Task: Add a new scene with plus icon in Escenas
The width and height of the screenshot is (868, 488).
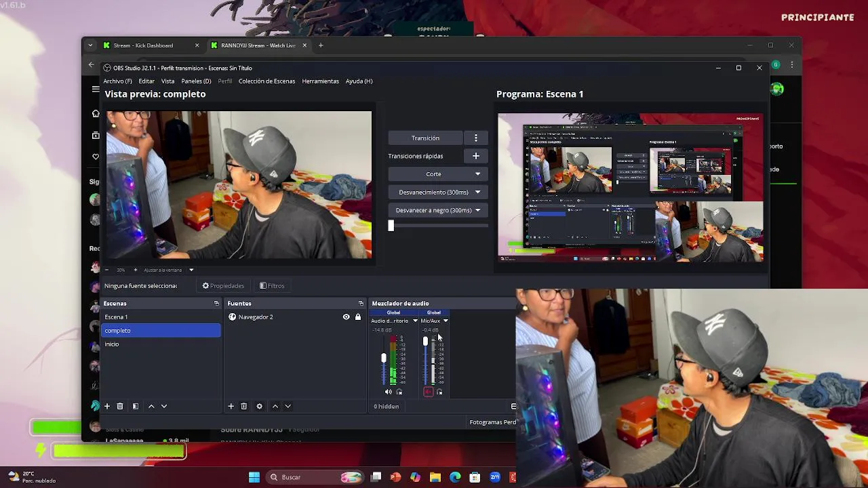Action: (x=106, y=406)
